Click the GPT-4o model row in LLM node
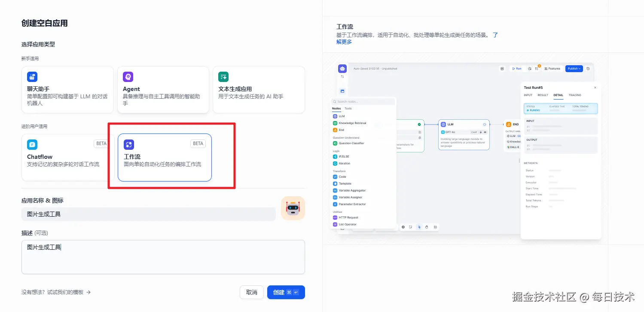The image size is (644, 312). point(464,132)
